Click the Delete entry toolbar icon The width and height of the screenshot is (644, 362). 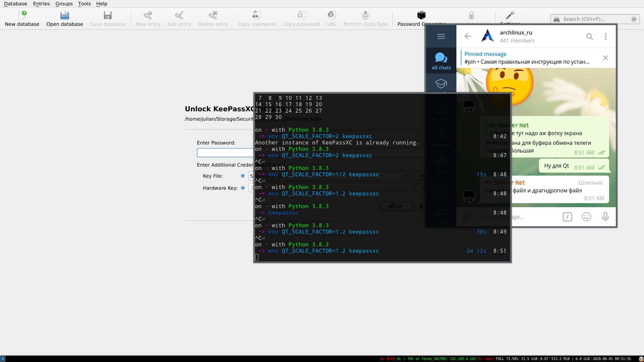tap(213, 15)
